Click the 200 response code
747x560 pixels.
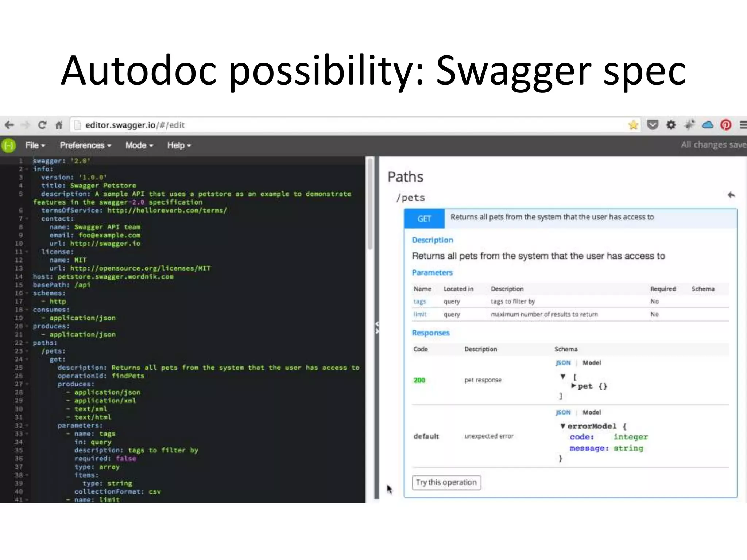tap(419, 380)
